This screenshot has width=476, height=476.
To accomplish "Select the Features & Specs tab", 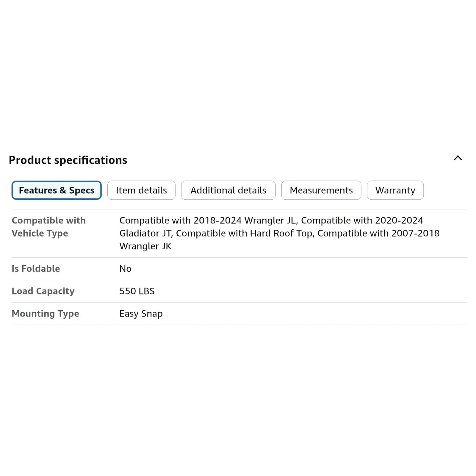I will click(57, 190).
